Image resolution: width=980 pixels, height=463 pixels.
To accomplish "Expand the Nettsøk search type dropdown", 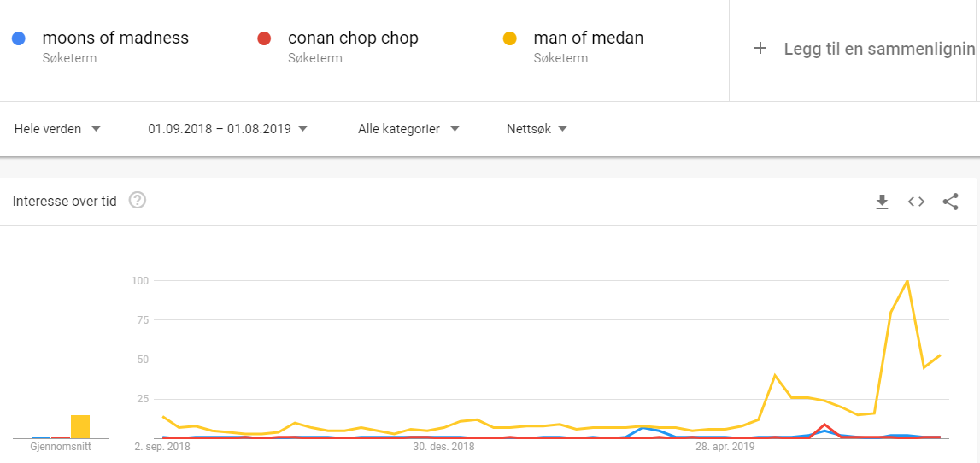I will [x=537, y=129].
